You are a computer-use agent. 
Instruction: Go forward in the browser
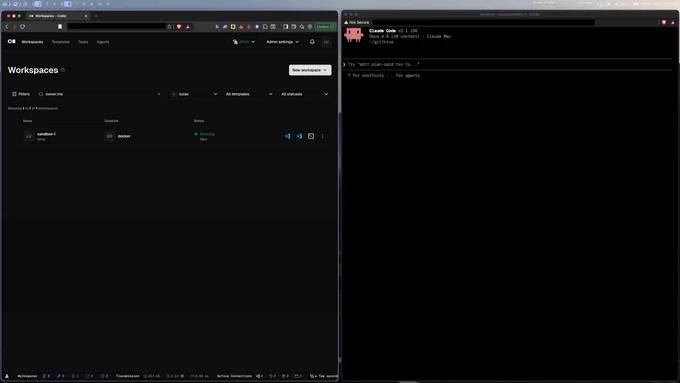coord(14,26)
